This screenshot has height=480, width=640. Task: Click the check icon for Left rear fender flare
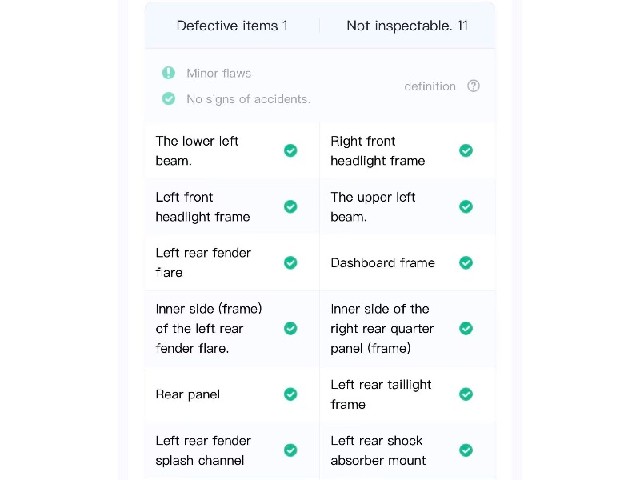point(291,262)
